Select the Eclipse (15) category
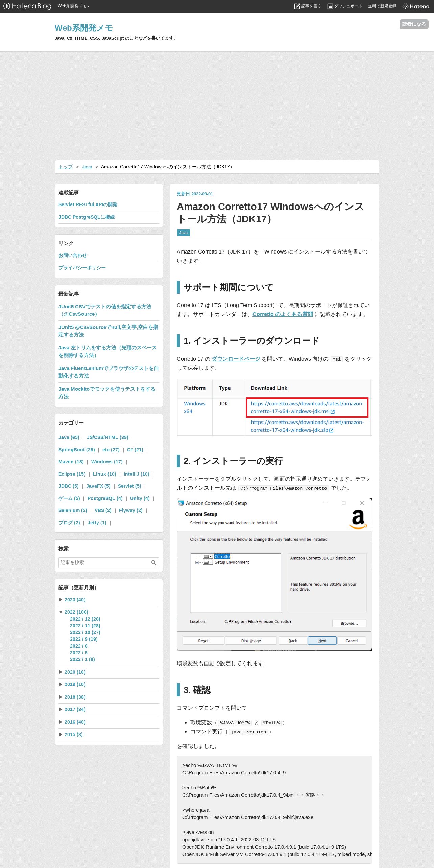Screen dimensions: 434x868 (x=72, y=474)
